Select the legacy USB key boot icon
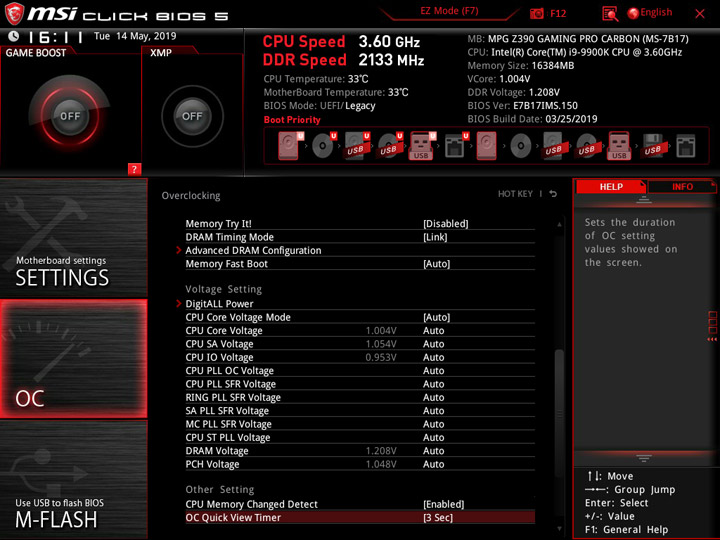Image resolution: width=720 pixels, height=540 pixels. click(x=619, y=146)
